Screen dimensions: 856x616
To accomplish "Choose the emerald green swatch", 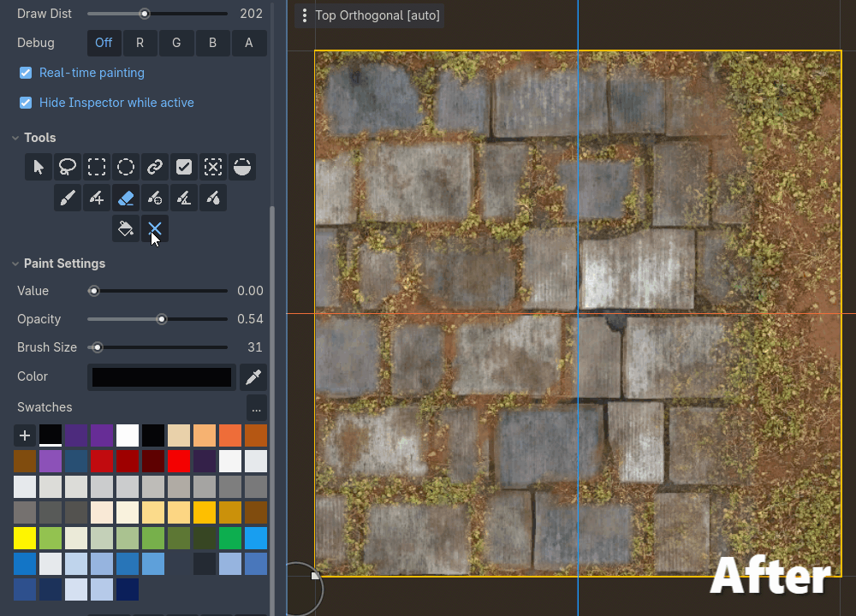I will (x=229, y=538).
